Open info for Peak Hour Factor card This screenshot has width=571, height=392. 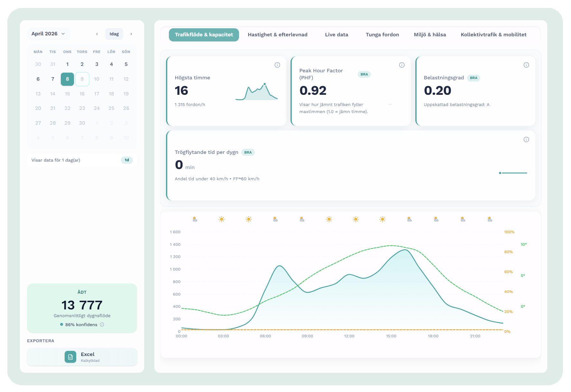[402, 65]
